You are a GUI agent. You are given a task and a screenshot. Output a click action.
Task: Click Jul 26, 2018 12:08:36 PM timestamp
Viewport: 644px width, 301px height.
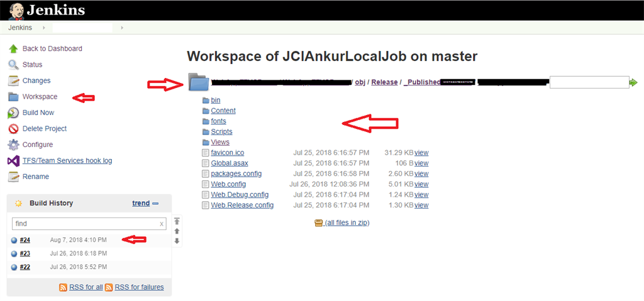329,184
